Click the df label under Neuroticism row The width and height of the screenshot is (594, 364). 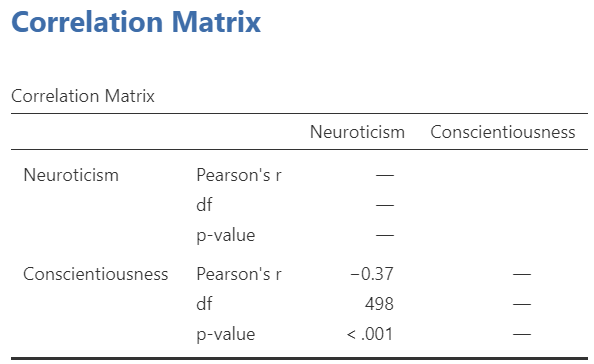(204, 205)
